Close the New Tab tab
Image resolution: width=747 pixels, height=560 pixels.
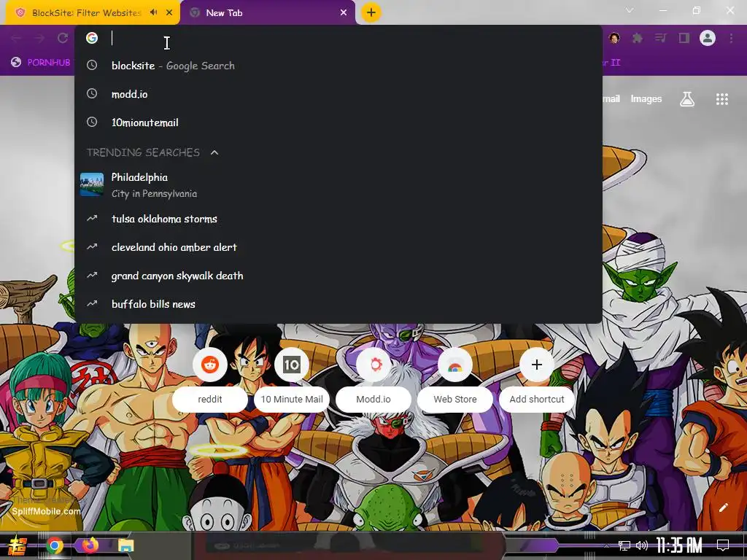click(x=344, y=13)
